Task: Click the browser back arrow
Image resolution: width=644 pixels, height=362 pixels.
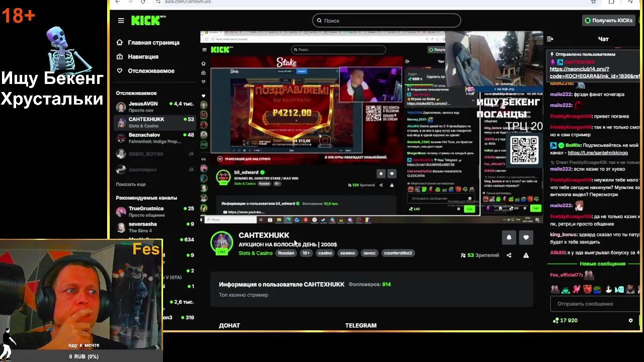Action: (117, 2)
